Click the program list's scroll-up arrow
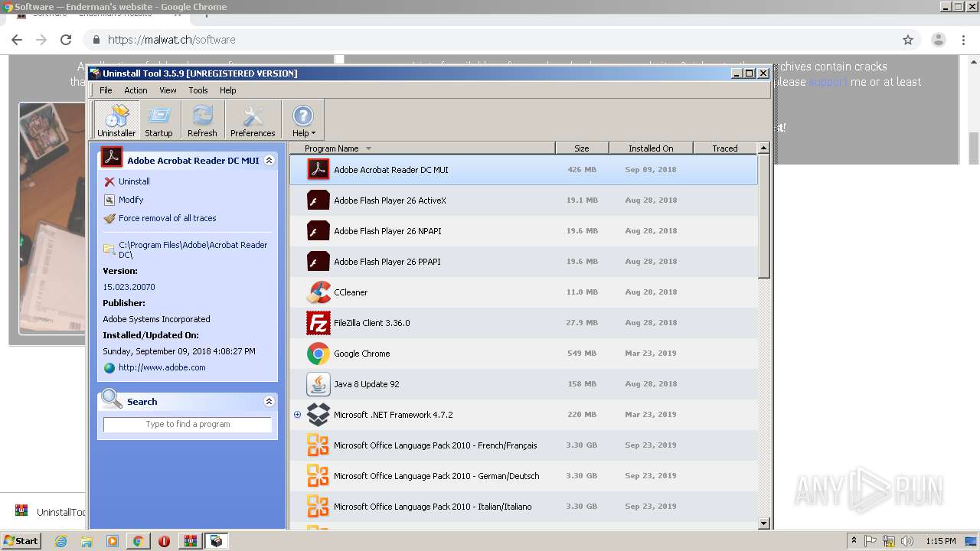Viewport: 980px width, 551px height. tap(763, 148)
